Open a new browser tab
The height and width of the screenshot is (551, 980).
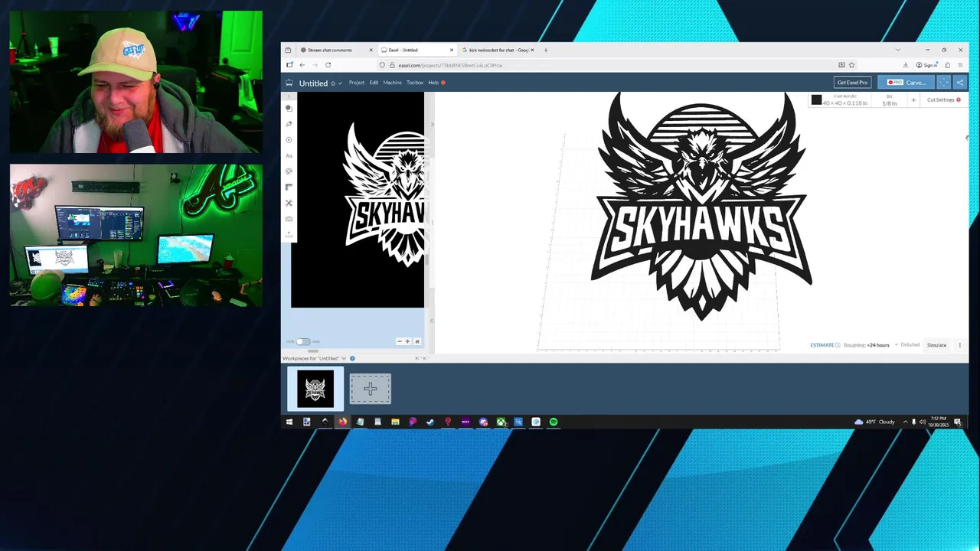tap(545, 50)
